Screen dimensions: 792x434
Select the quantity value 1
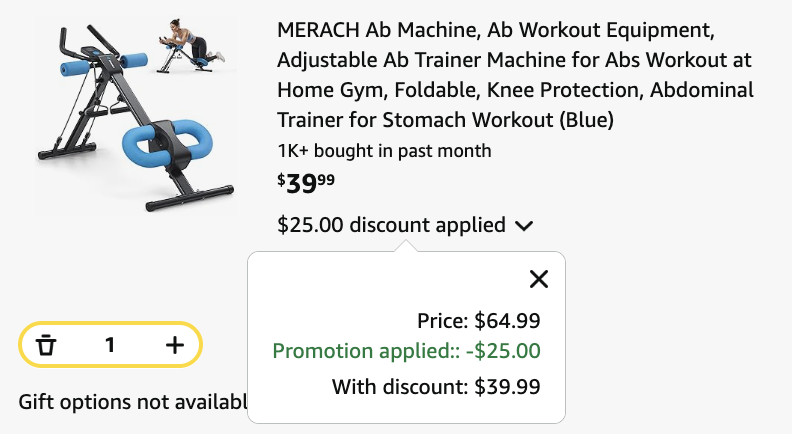(x=110, y=345)
